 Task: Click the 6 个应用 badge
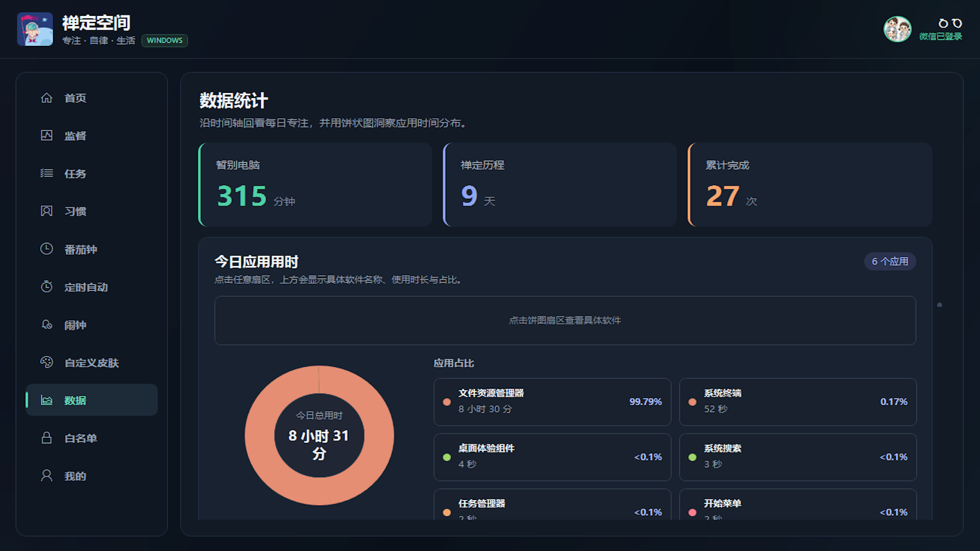890,261
